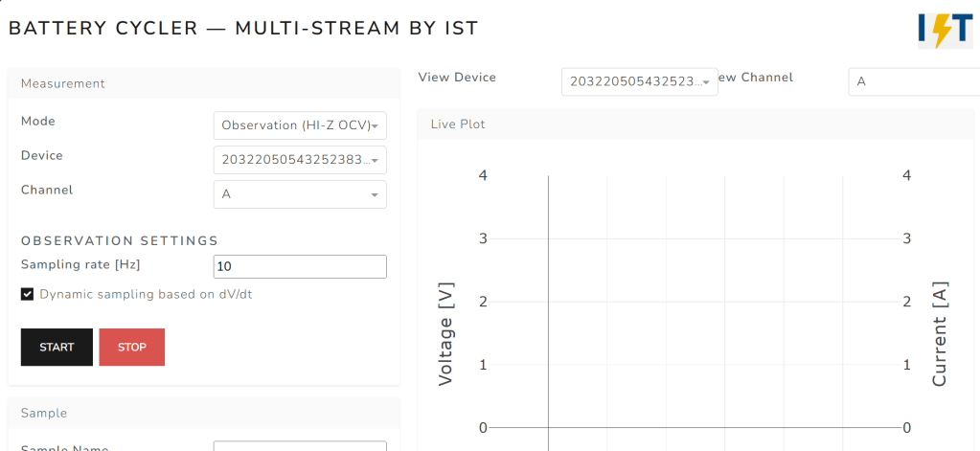This screenshot has width=980, height=451.
Task: Open the Channel dropdown in Measurement panel
Action: tap(299, 194)
